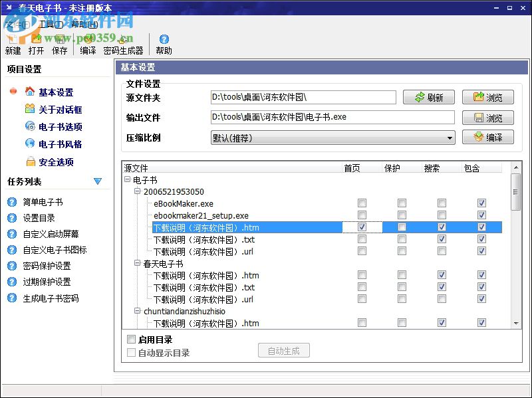Click the file list scrollbar down arrow
The image size is (532, 398).
(x=516, y=324)
